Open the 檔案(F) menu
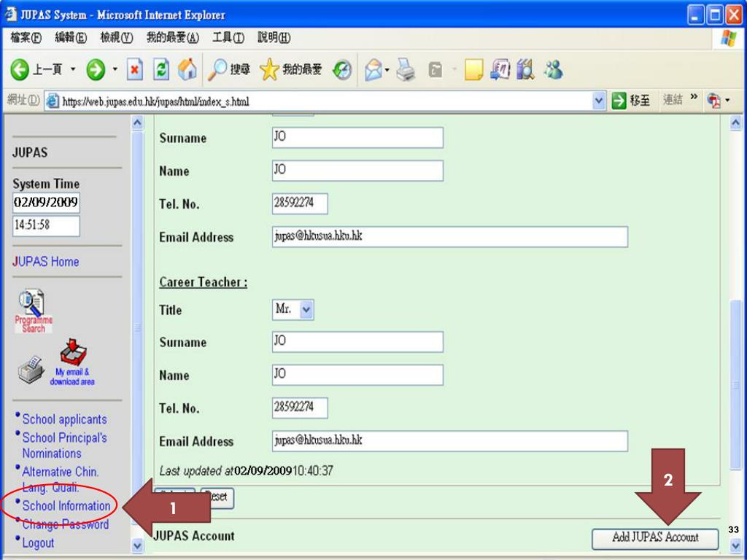 (26, 38)
